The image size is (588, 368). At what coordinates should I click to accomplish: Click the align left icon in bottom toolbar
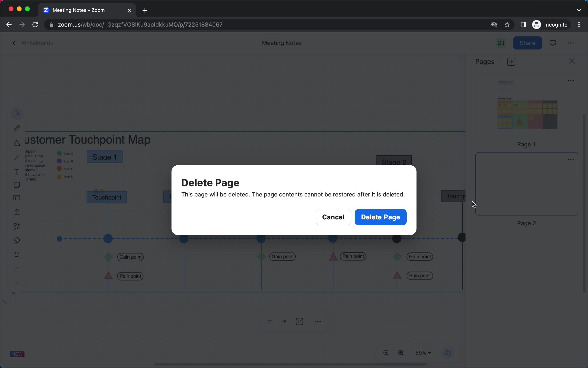point(270,322)
